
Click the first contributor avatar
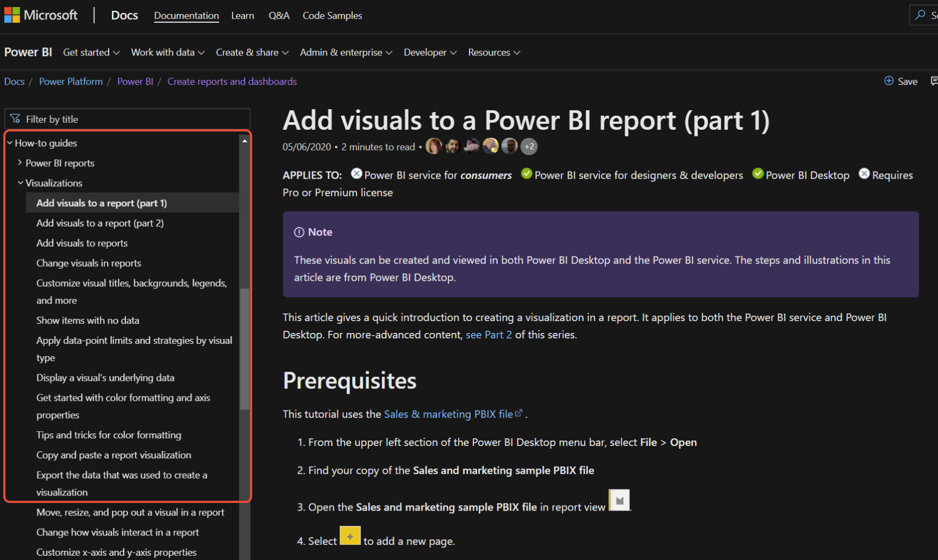pos(434,146)
